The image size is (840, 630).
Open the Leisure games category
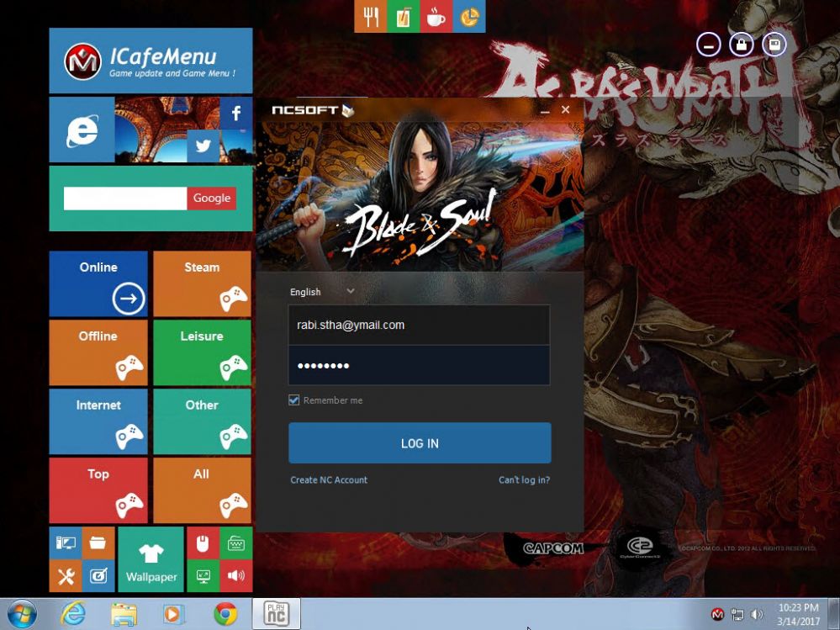pyautogui.click(x=202, y=352)
